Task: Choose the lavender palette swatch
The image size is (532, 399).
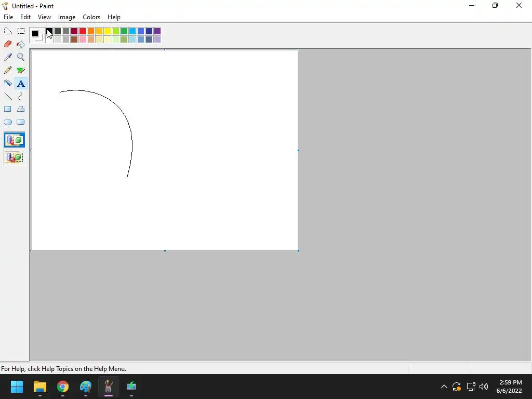Action: [x=157, y=39]
